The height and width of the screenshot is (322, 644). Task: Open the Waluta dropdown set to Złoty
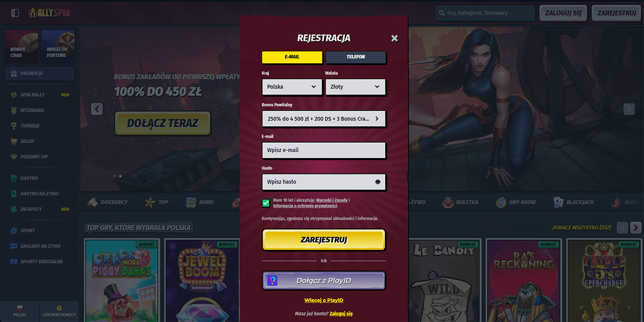coord(355,87)
